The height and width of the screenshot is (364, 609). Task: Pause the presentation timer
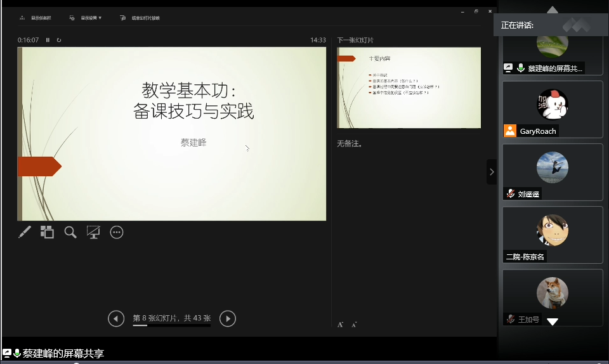pyautogui.click(x=48, y=40)
